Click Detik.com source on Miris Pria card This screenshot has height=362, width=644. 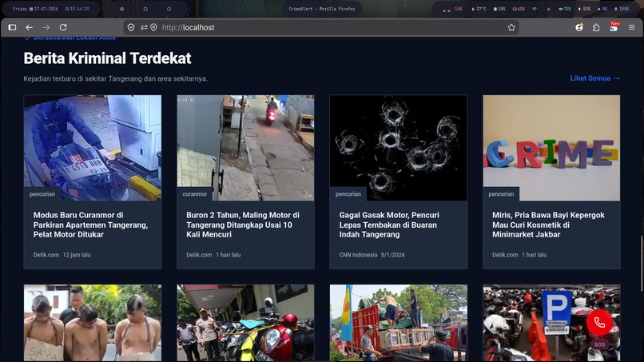tap(505, 255)
